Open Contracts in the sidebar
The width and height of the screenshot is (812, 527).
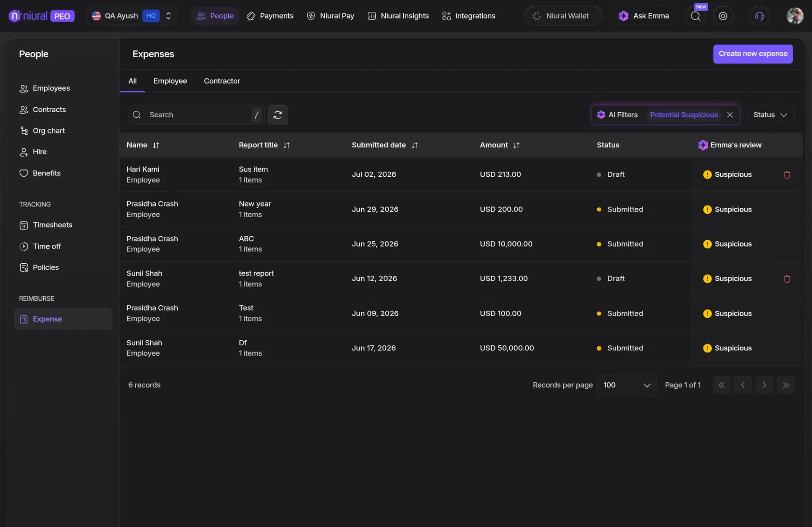[x=43, y=110]
